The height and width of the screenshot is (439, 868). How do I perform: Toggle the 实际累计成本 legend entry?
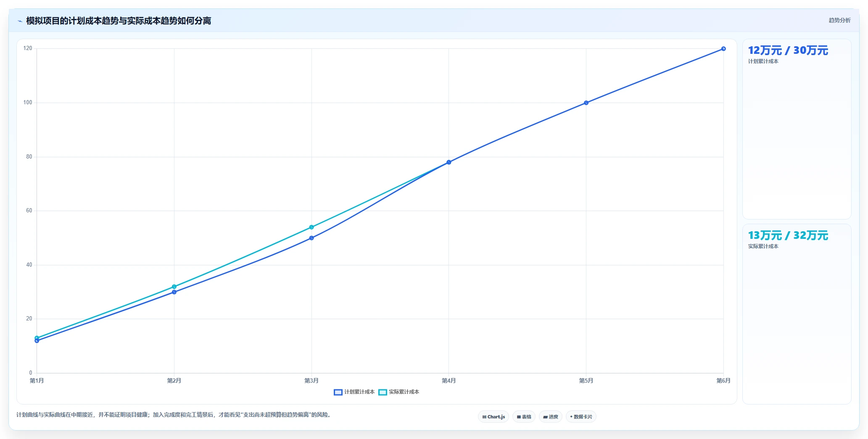399,392
